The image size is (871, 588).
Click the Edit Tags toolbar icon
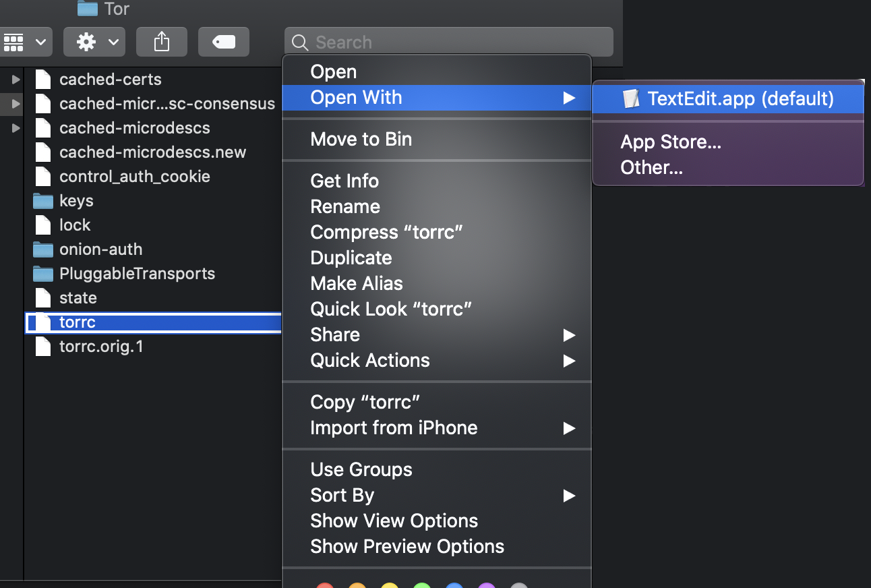[x=224, y=42]
